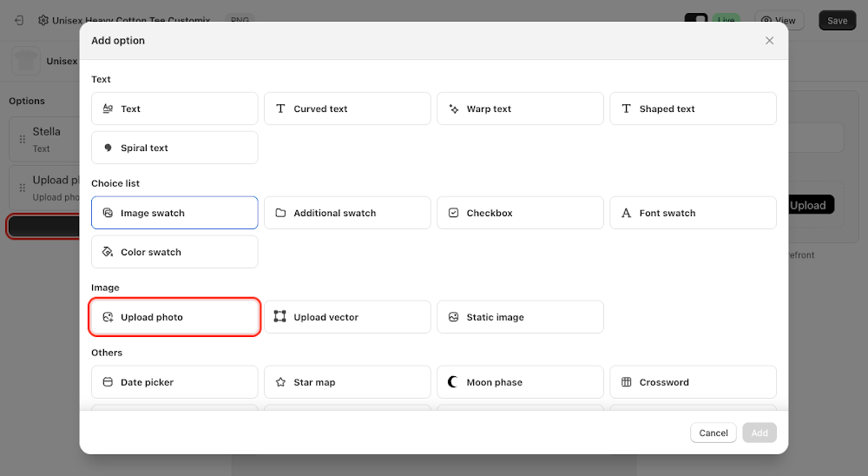This screenshot has height=476, width=868.
Task: Click the Star map star icon
Action: [x=280, y=382]
